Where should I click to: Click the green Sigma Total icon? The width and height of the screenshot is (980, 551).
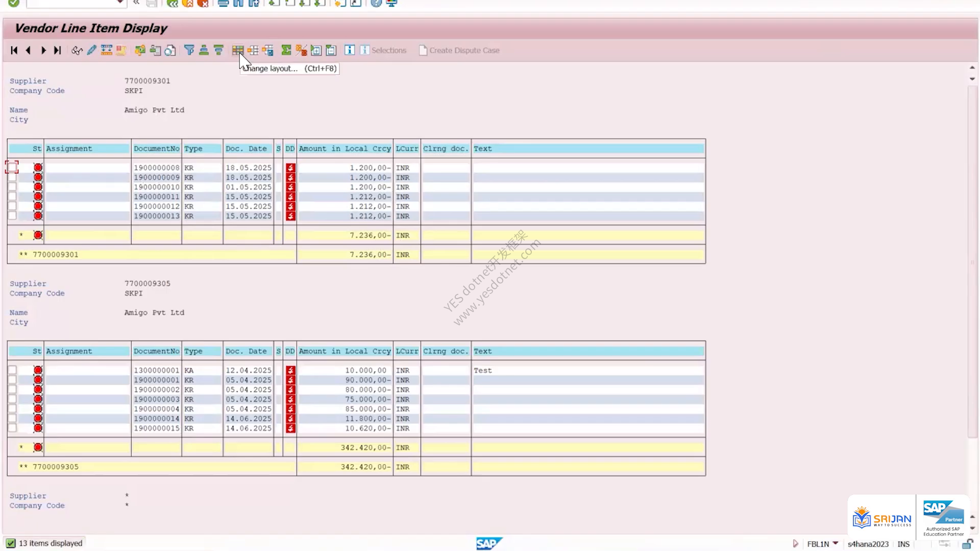click(286, 50)
